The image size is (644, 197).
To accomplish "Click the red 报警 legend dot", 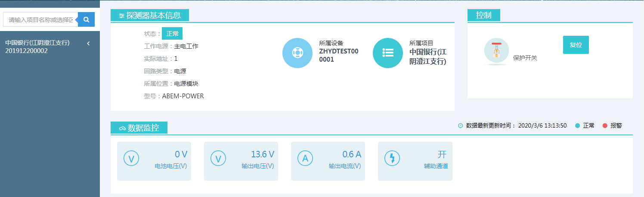I will pos(605,126).
